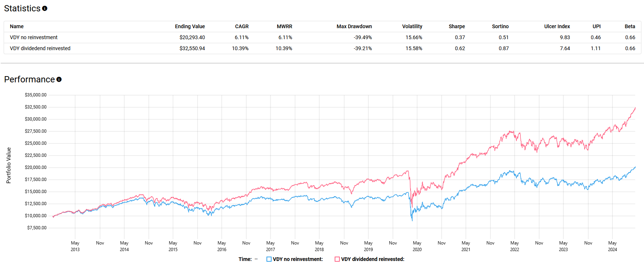Sort by CAGR column header
The width and height of the screenshot is (644, 265).
click(242, 26)
